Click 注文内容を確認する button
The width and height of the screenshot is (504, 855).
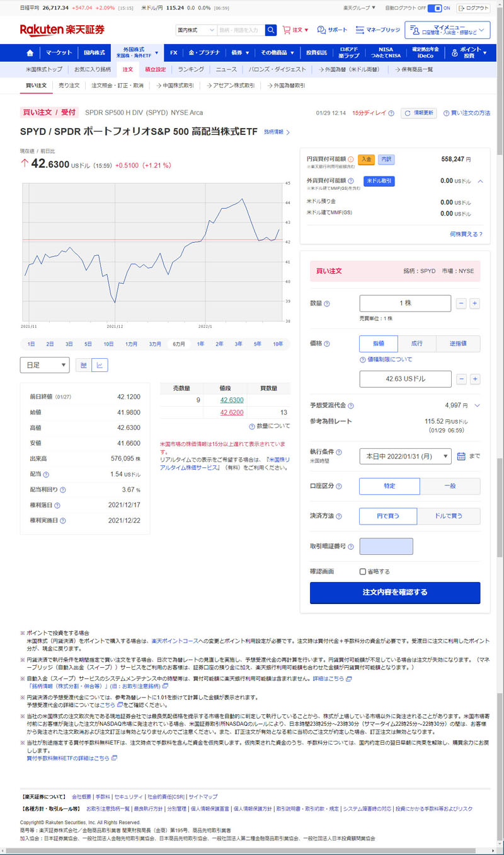(395, 593)
